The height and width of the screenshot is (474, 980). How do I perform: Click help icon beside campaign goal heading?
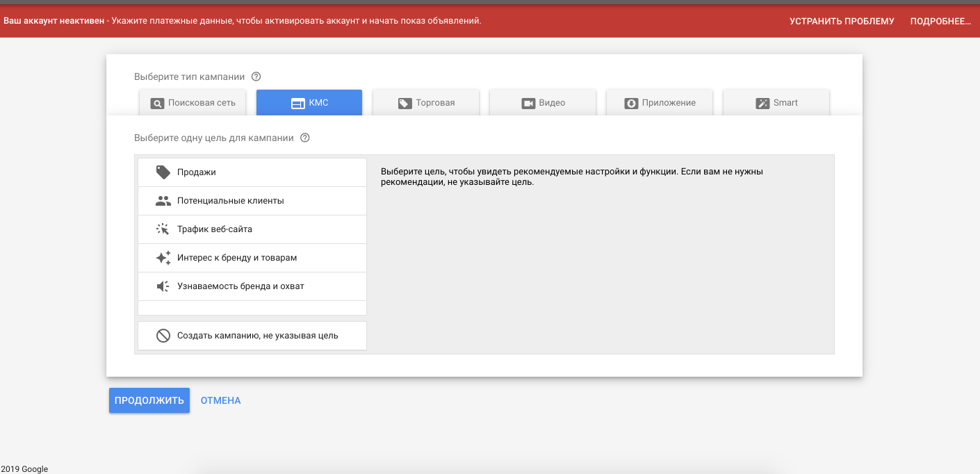tap(304, 138)
